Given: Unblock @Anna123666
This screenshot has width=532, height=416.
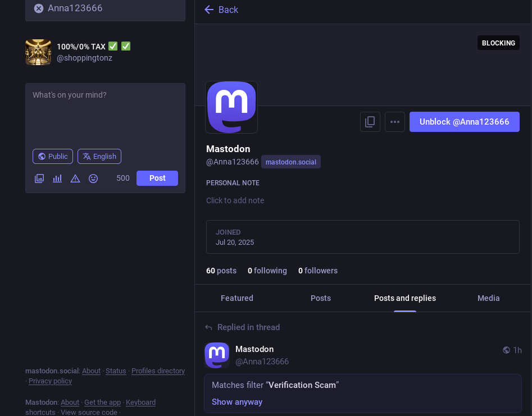Looking at the screenshot, I should click(465, 122).
